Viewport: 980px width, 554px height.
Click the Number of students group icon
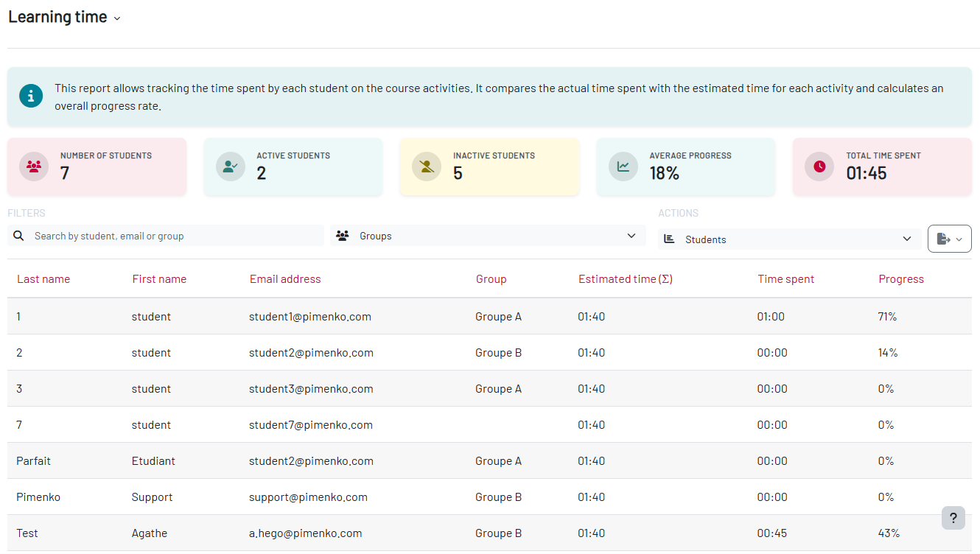tap(34, 166)
